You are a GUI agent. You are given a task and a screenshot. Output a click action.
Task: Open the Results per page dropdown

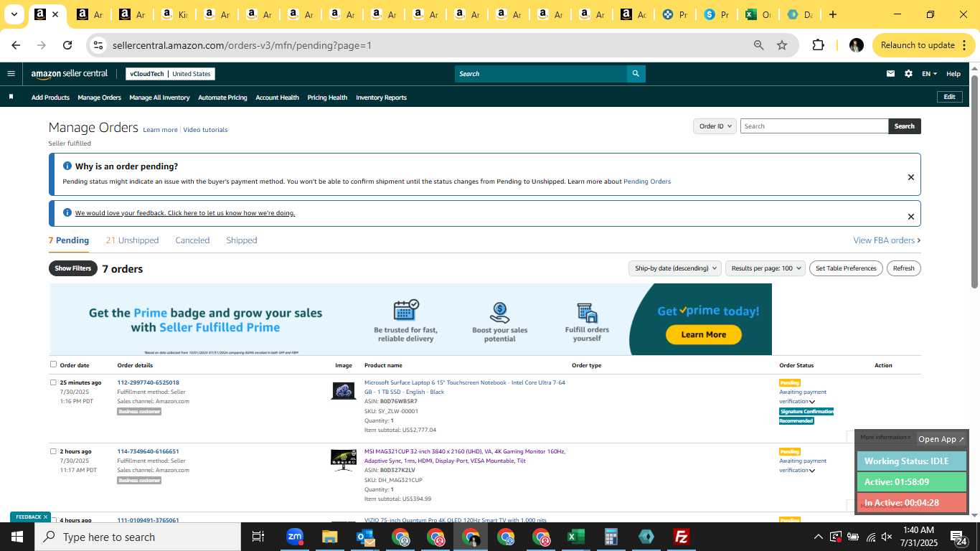[765, 268]
